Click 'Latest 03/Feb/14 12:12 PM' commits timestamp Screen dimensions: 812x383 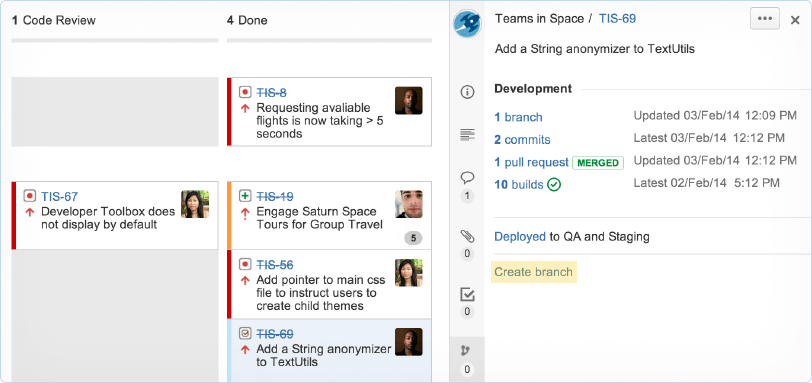coord(709,138)
